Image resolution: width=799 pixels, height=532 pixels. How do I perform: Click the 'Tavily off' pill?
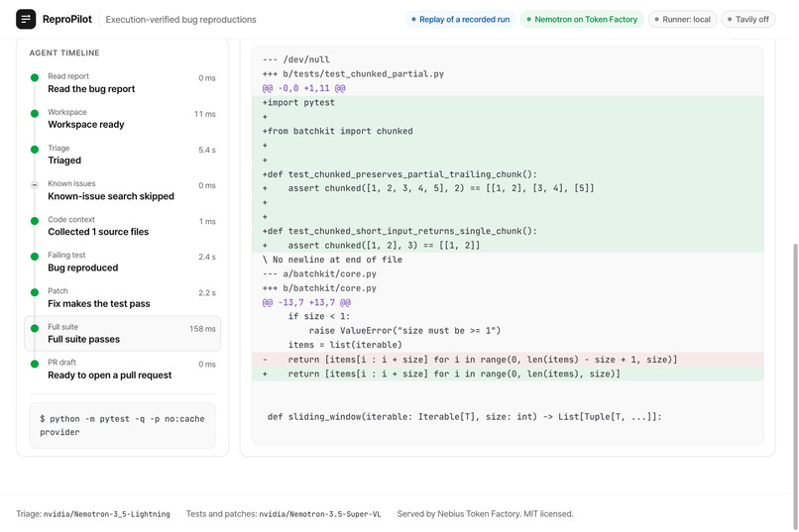[x=748, y=20]
